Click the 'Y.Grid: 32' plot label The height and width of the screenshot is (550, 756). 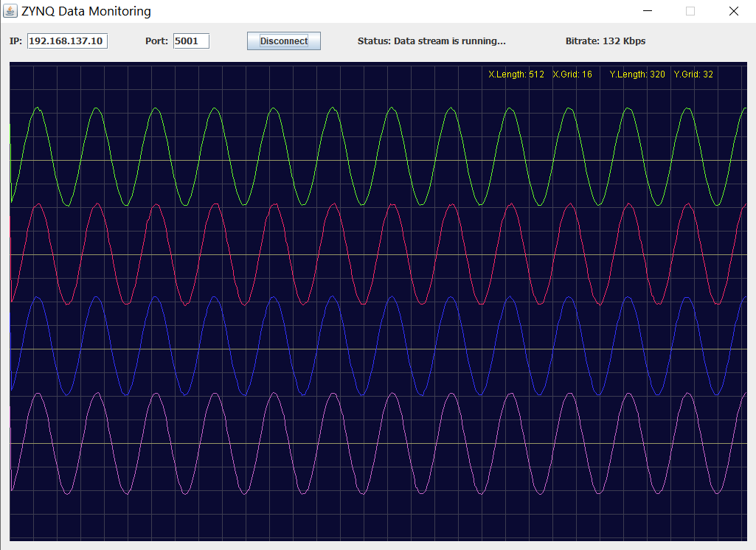(x=693, y=74)
